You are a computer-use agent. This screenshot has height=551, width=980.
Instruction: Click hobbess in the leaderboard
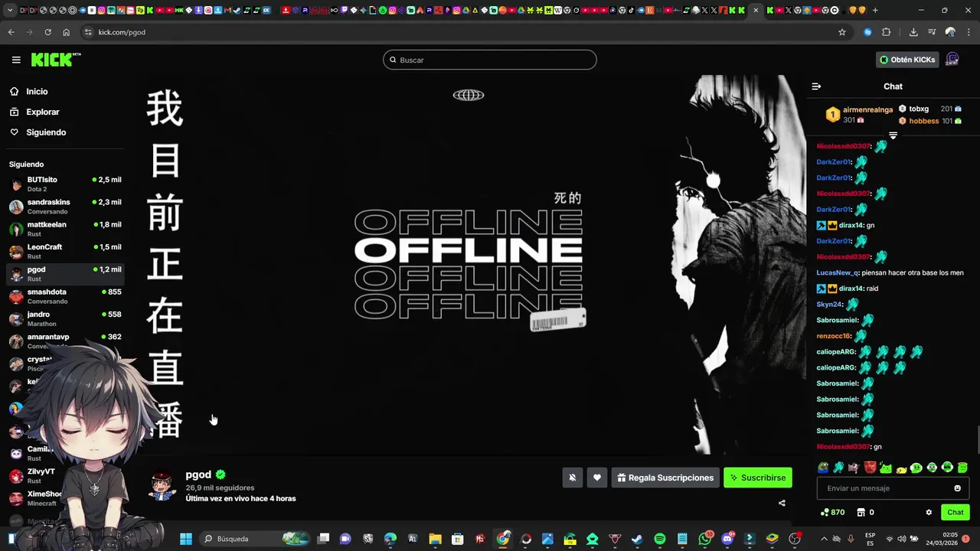pos(924,121)
